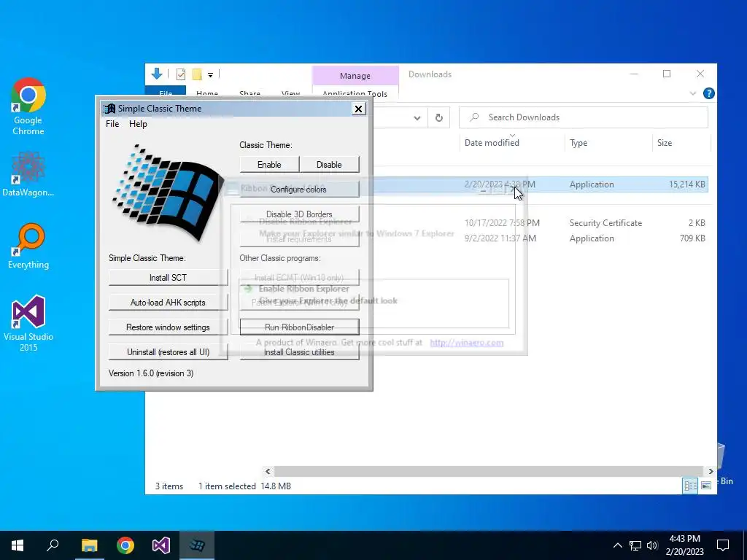Expand address bar history dropdown
The image size is (747, 560).
417,118
